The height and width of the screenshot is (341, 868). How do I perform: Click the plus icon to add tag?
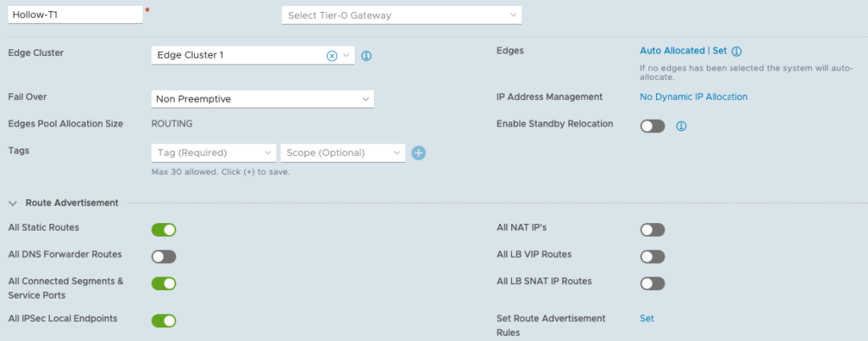click(x=418, y=153)
